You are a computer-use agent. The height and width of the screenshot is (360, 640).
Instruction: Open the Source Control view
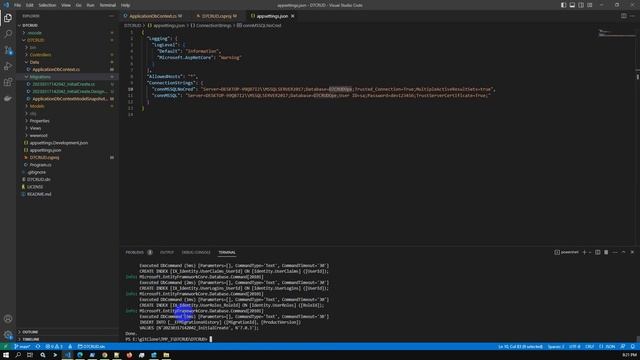click(8, 50)
